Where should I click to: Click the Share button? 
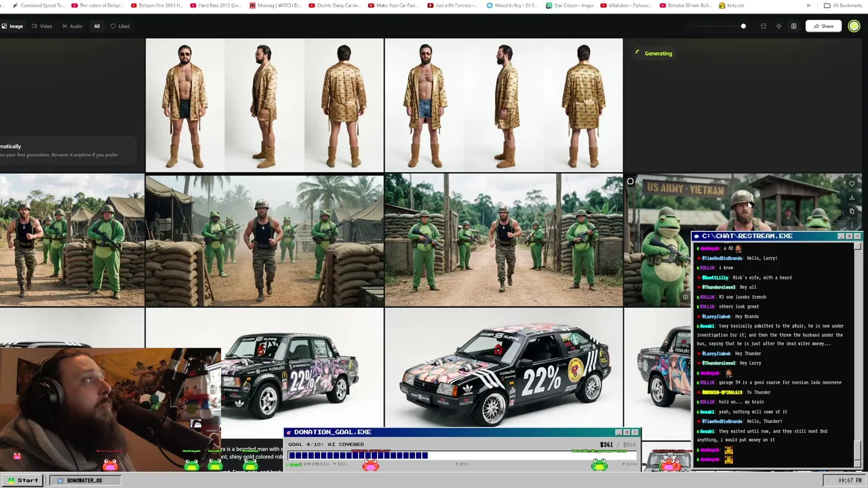click(x=823, y=26)
